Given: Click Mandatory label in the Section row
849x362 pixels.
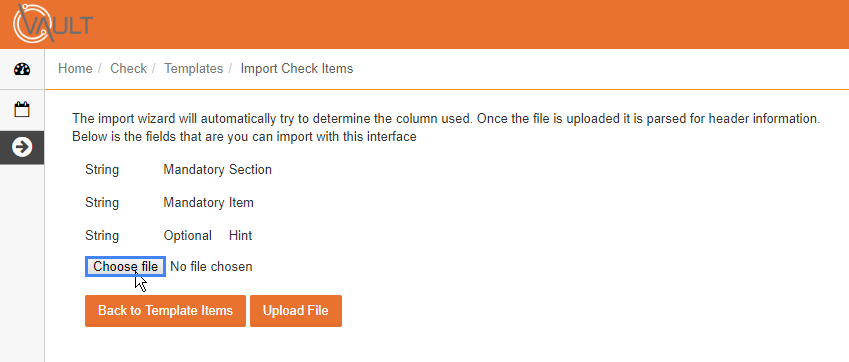Looking at the screenshot, I should click(194, 170).
